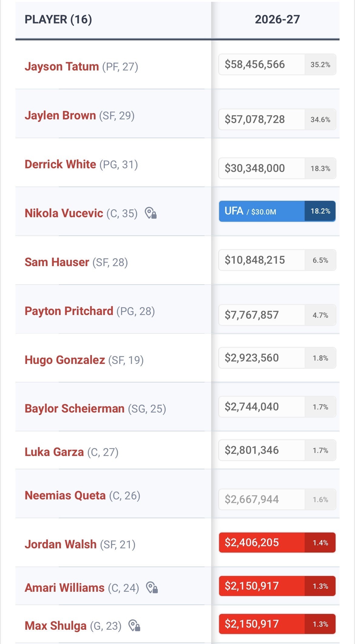Open Jaylen Brown's player link

pyautogui.click(x=60, y=116)
